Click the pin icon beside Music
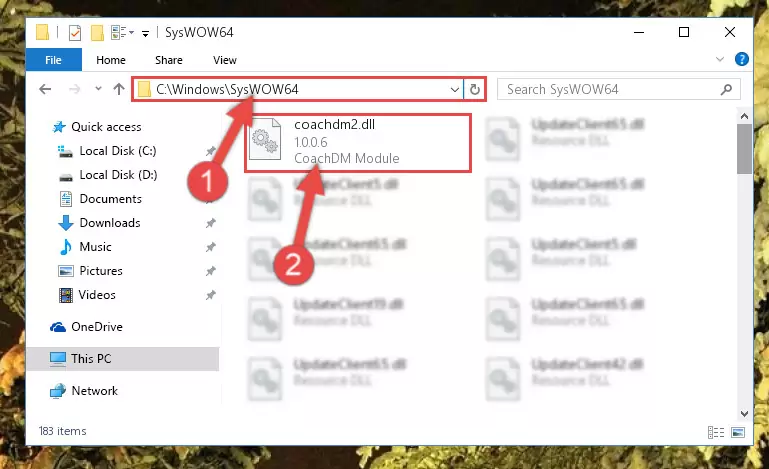 [210, 247]
